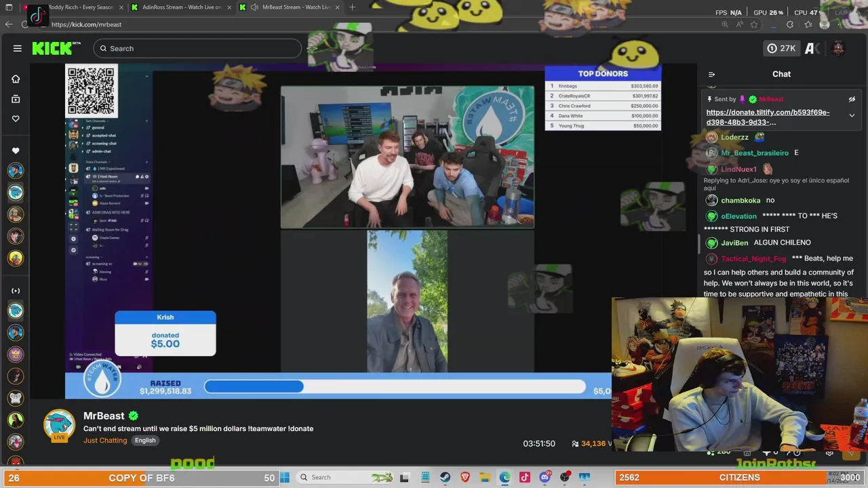The width and height of the screenshot is (868, 488).
Task: Launch Steam from the taskbar
Action: click(446, 477)
